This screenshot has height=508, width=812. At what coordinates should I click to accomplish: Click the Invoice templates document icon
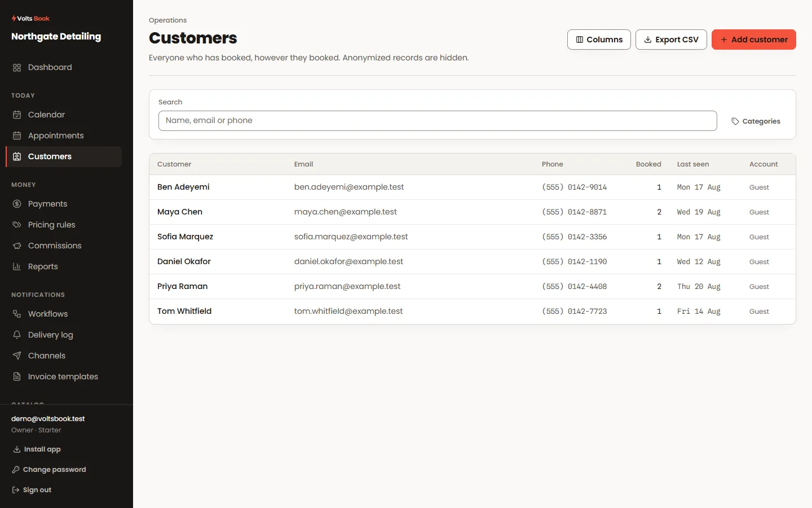point(17,376)
